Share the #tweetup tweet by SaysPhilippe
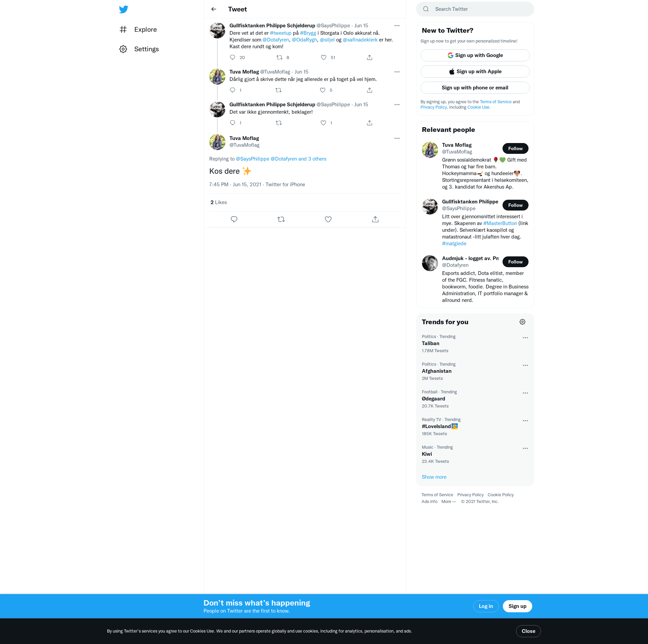 370,57
